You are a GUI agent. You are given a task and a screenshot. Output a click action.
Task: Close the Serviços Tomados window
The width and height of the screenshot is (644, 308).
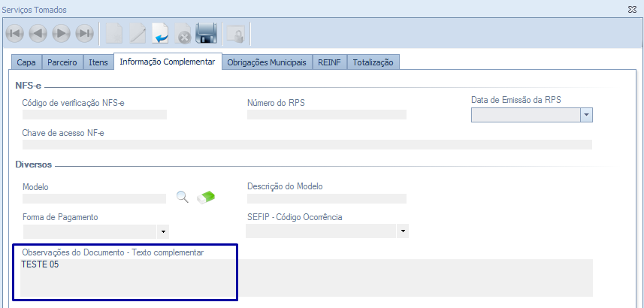point(632,10)
